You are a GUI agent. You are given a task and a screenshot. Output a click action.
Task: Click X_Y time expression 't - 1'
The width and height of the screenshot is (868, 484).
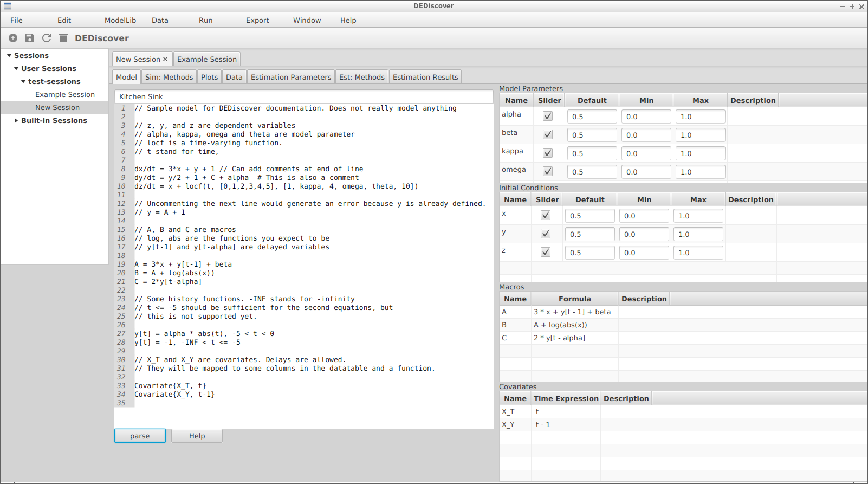[x=542, y=424]
